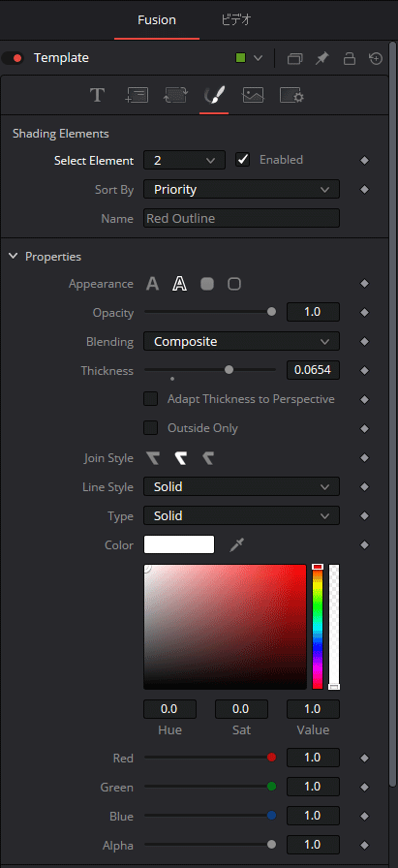Open the Blending Composite dropdown
The height and width of the screenshot is (868, 398).
[241, 342]
